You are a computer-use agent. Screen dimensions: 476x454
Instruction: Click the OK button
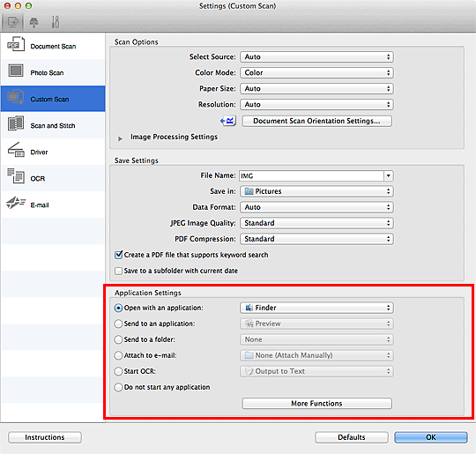tap(431, 437)
